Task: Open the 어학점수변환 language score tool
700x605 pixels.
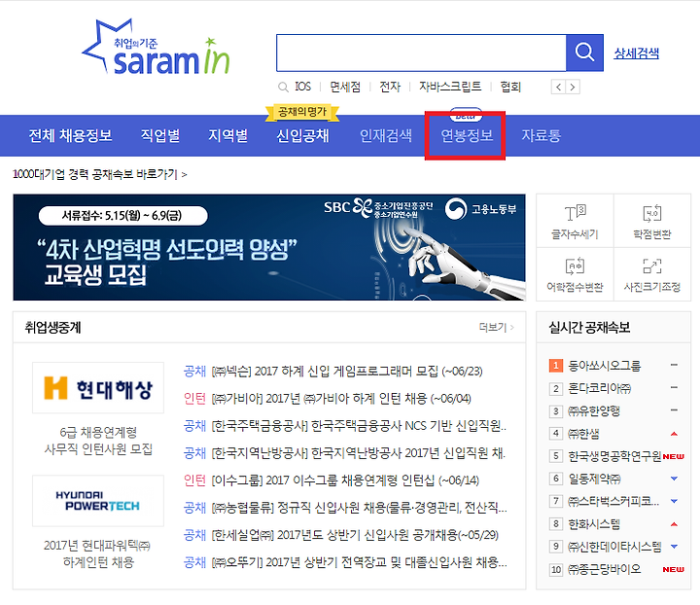Action: pos(575,275)
